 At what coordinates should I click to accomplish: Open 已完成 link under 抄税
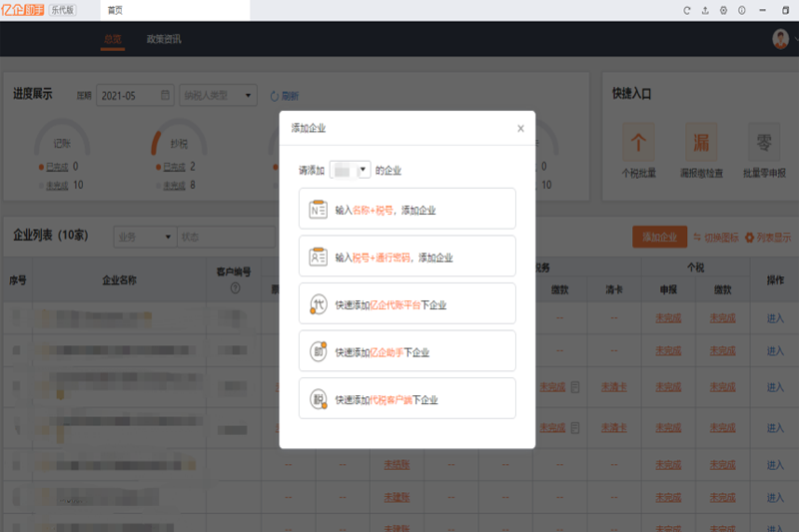click(174, 167)
